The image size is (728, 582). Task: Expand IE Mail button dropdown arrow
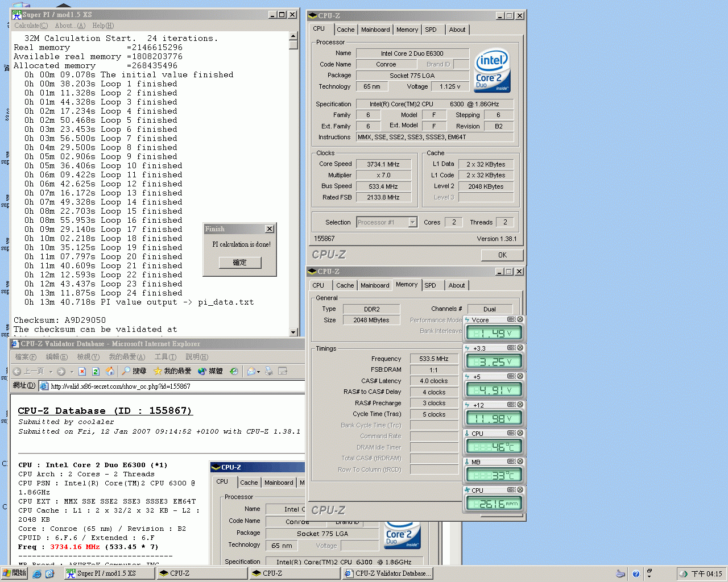[x=259, y=372]
